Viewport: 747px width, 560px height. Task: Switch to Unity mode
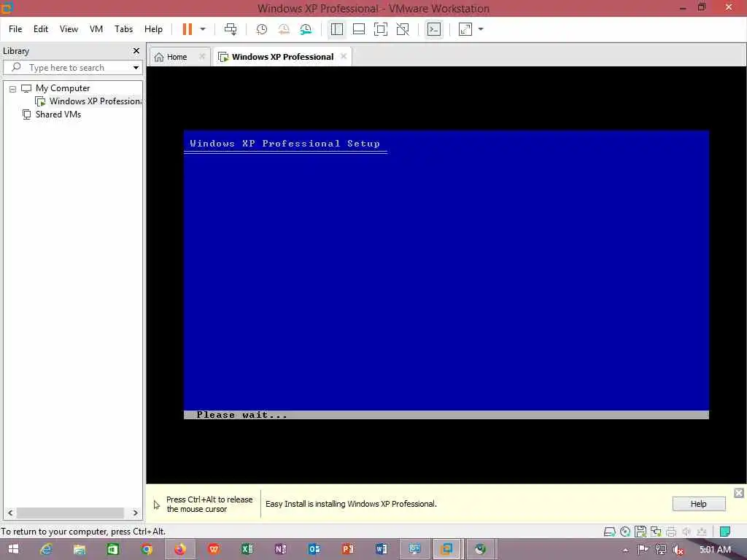pyautogui.click(x=403, y=29)
